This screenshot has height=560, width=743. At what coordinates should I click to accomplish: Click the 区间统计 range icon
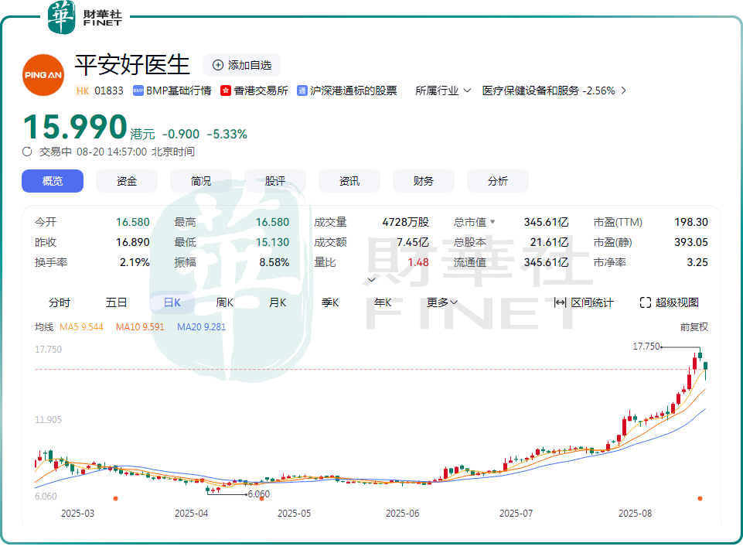click(560, 302)
